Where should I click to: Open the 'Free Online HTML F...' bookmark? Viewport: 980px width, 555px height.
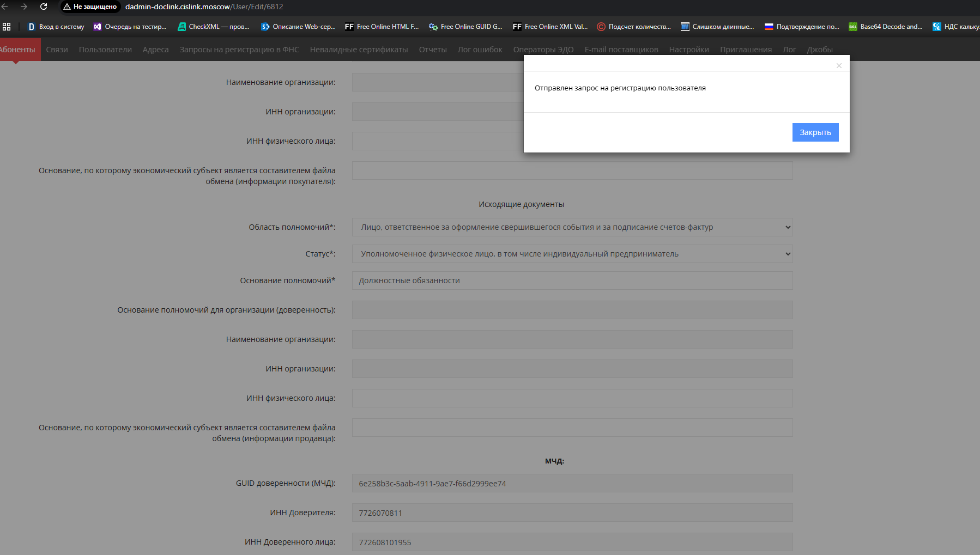382,27
